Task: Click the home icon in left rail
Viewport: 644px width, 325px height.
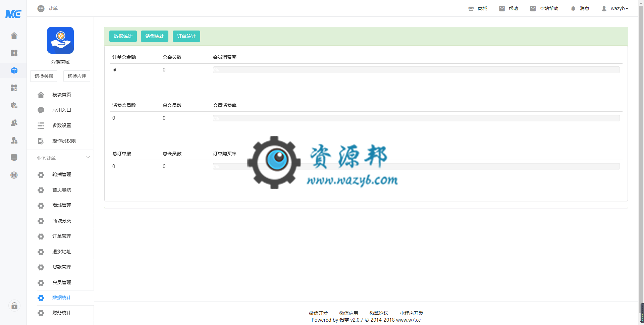Action: tap(14, 36)
